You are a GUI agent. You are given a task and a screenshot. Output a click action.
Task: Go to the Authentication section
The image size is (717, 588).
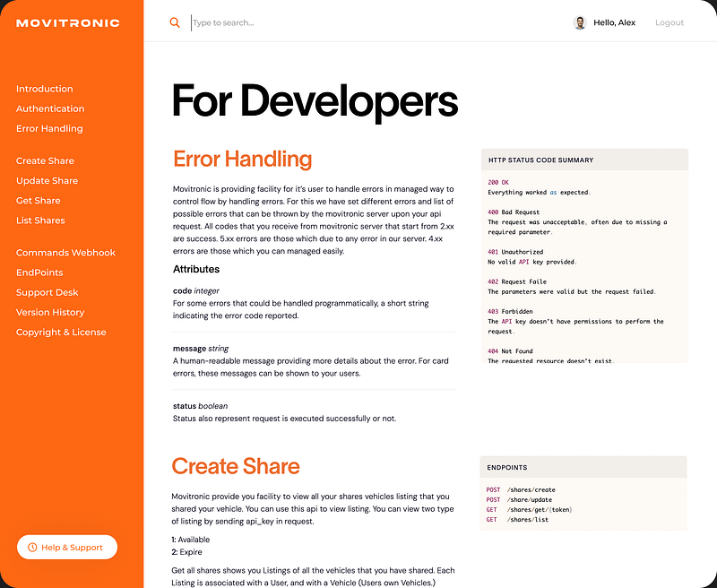[50, 108]
